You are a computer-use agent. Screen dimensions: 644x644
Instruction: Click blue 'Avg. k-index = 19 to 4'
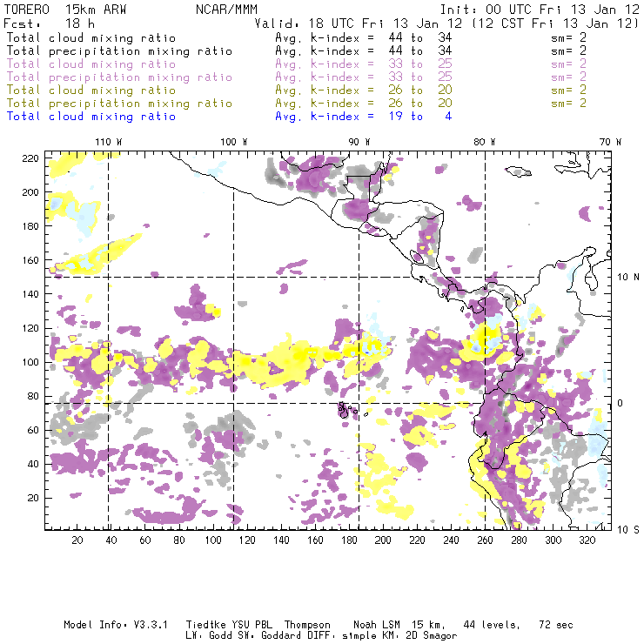point(364,117)
